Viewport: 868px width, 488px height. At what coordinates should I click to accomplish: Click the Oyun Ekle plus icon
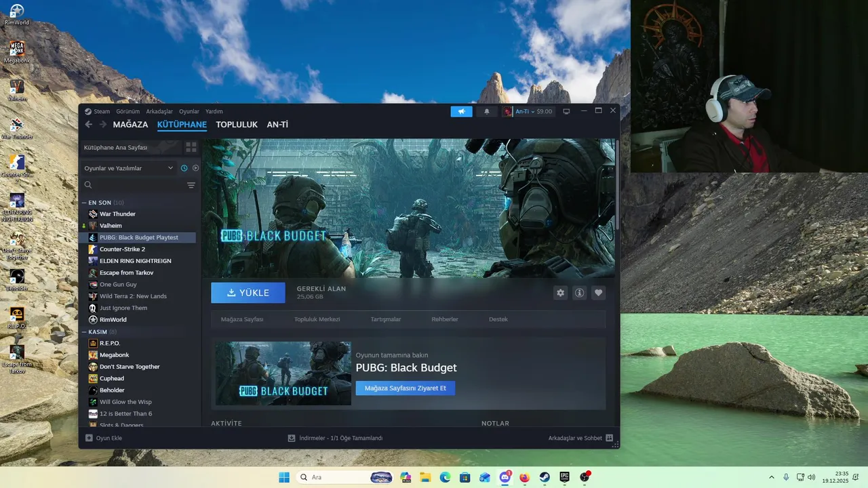tap(89, 438)
